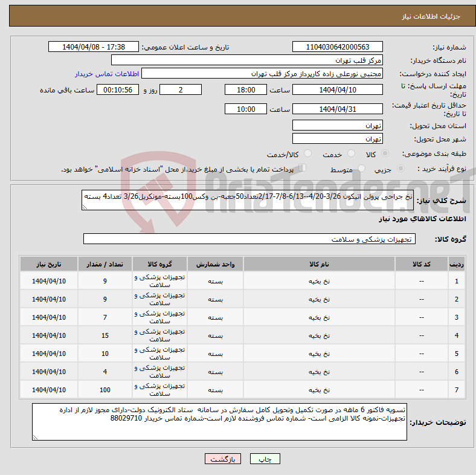Click the شماره نیاز field 1104030642000563

[337, 47]
